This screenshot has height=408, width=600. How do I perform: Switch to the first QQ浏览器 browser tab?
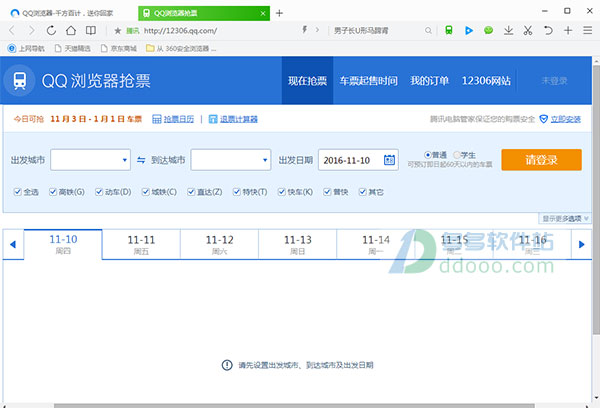point(69,13)
